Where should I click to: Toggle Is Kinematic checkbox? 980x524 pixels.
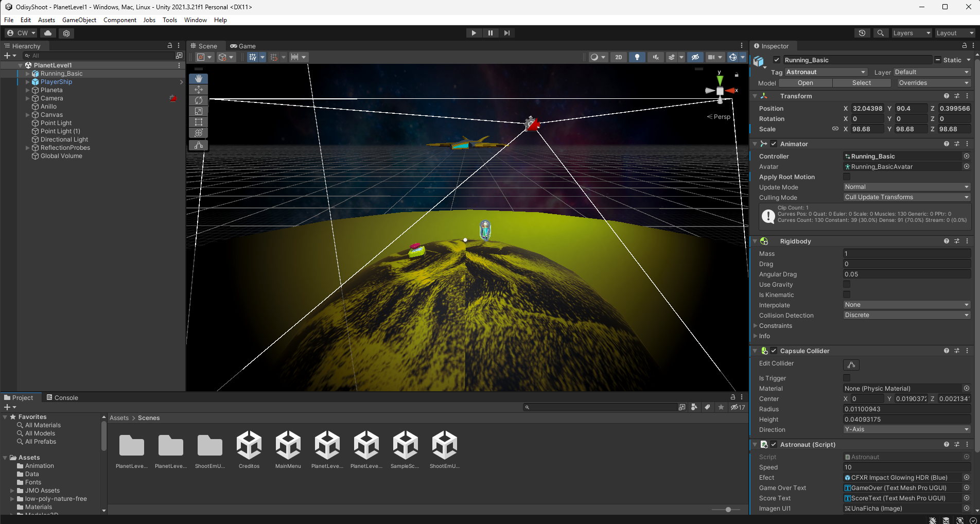(847, 294)
